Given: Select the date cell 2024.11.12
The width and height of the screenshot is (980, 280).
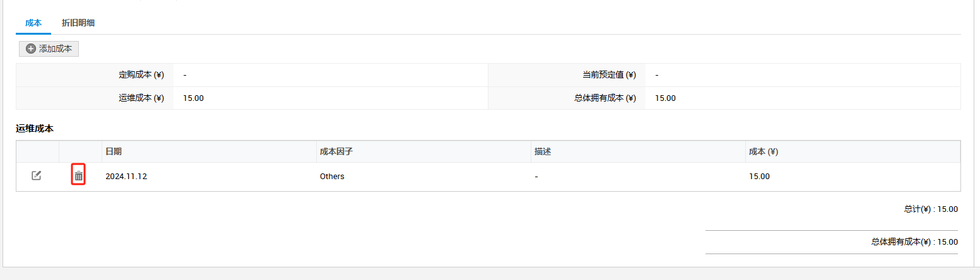Looking at the screenshot, I should point(126,177).
